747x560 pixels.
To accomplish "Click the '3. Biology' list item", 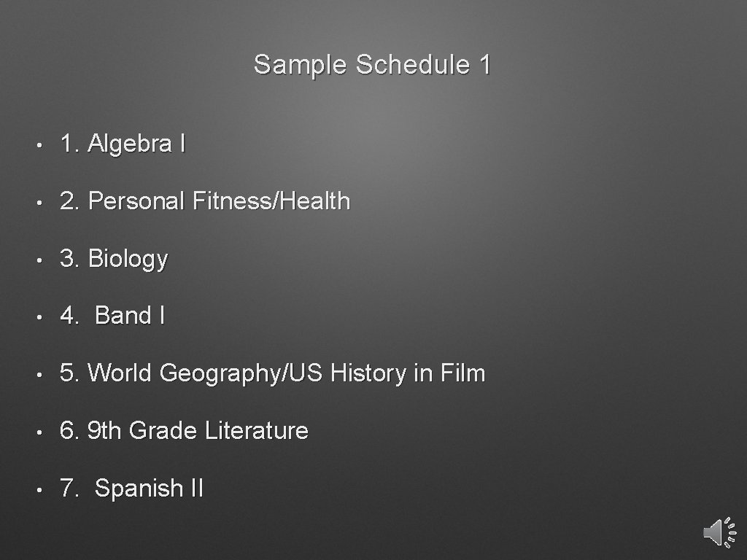I will [x=114, y=259].
